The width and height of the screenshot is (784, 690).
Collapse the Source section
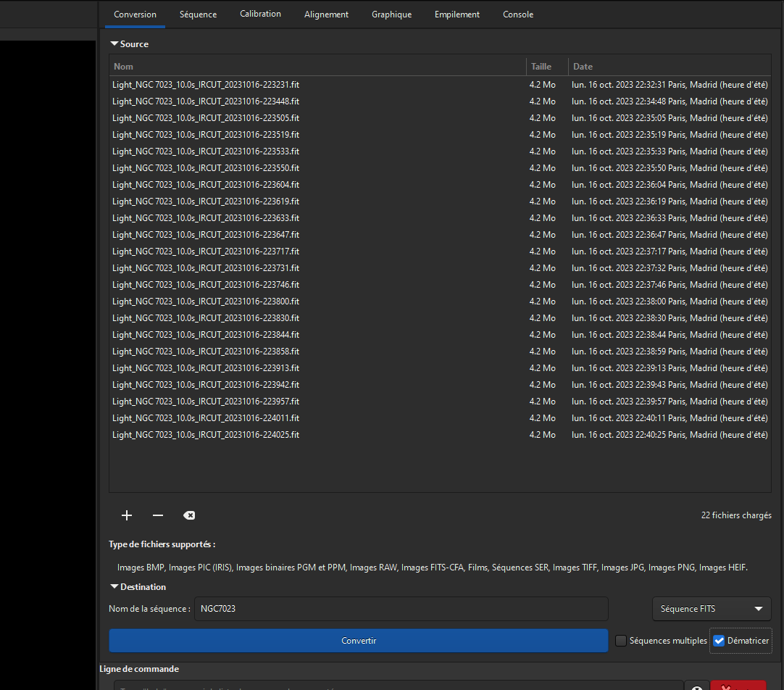114,44
